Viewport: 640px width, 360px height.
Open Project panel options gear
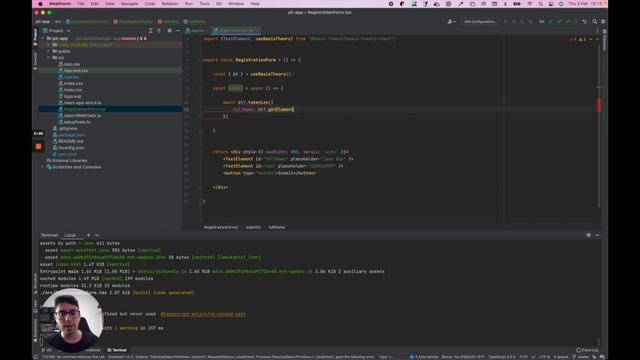pos(169,31)
